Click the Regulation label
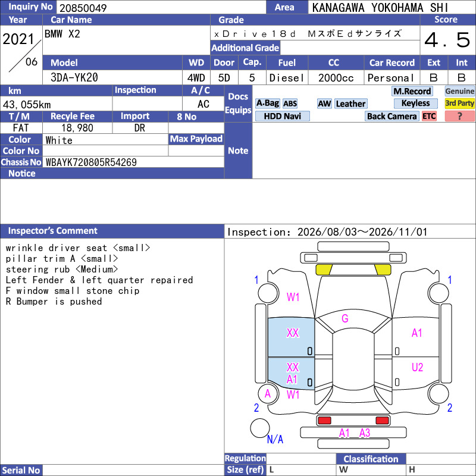The width and height of the screenshot is (476, 476). coord(245,458)
